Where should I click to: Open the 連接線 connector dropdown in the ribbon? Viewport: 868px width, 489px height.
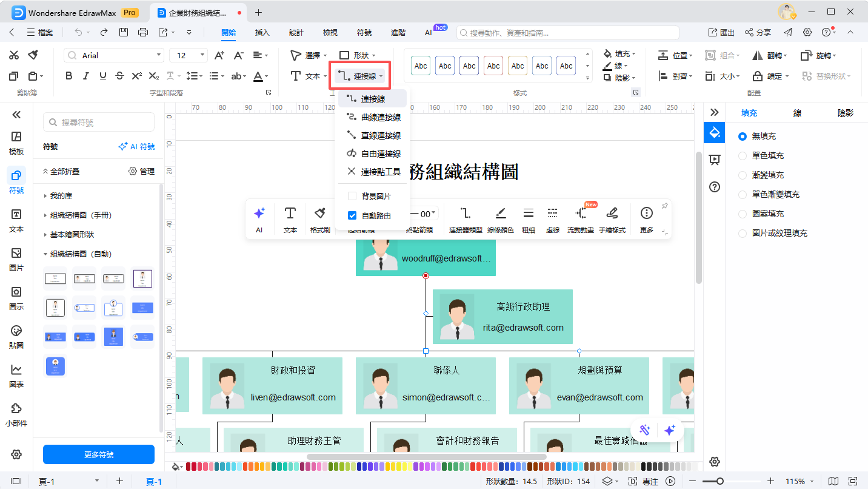click(360, 75)
